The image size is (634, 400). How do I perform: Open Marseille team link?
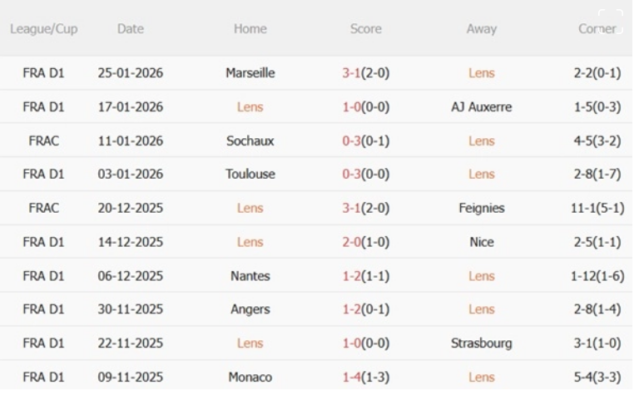click(x=250, y=73)
